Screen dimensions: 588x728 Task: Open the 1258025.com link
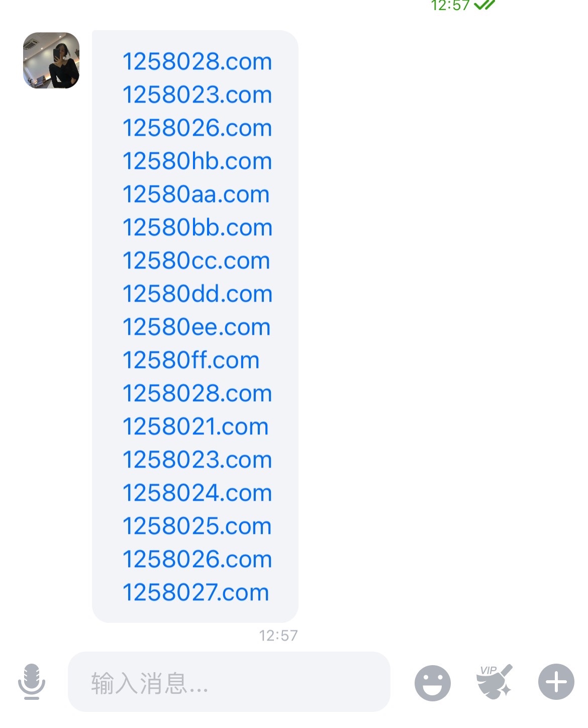(197, 526)
